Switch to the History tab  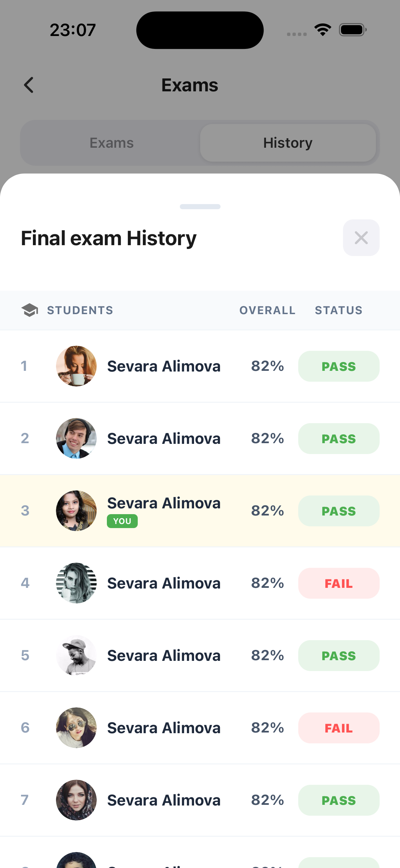(x=287, y=143)
